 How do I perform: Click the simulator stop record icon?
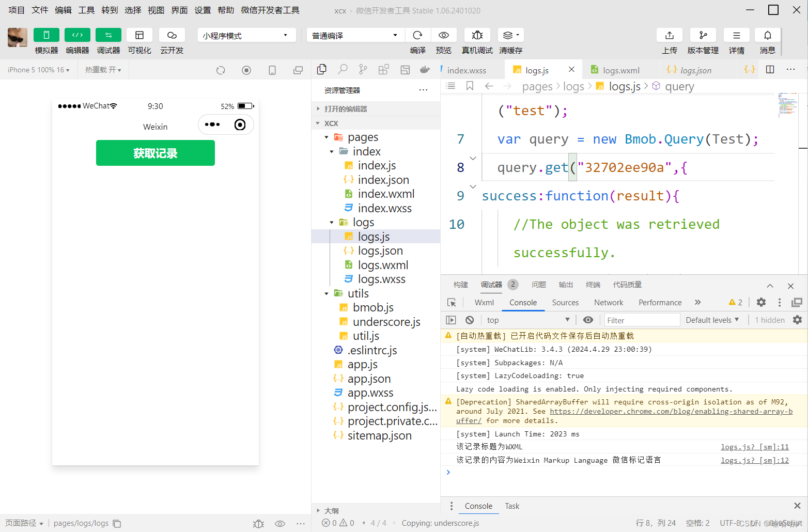(x=246, y=70)
